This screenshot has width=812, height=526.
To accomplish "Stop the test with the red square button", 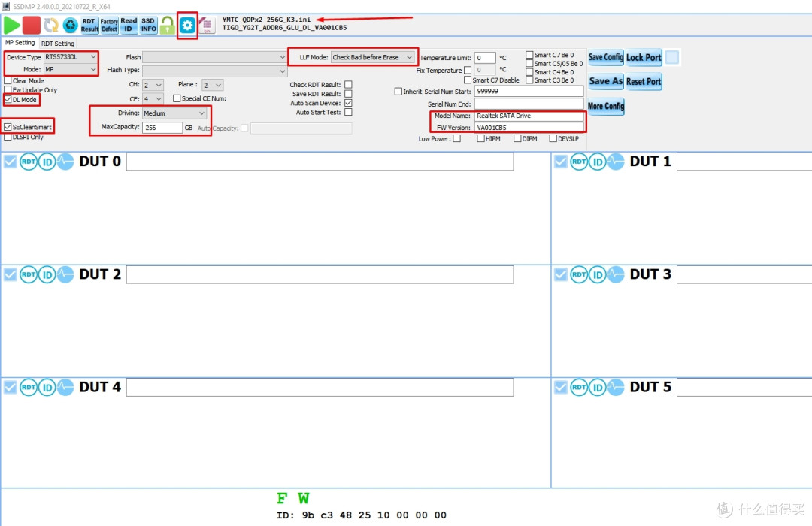I will tap(31, 25).
